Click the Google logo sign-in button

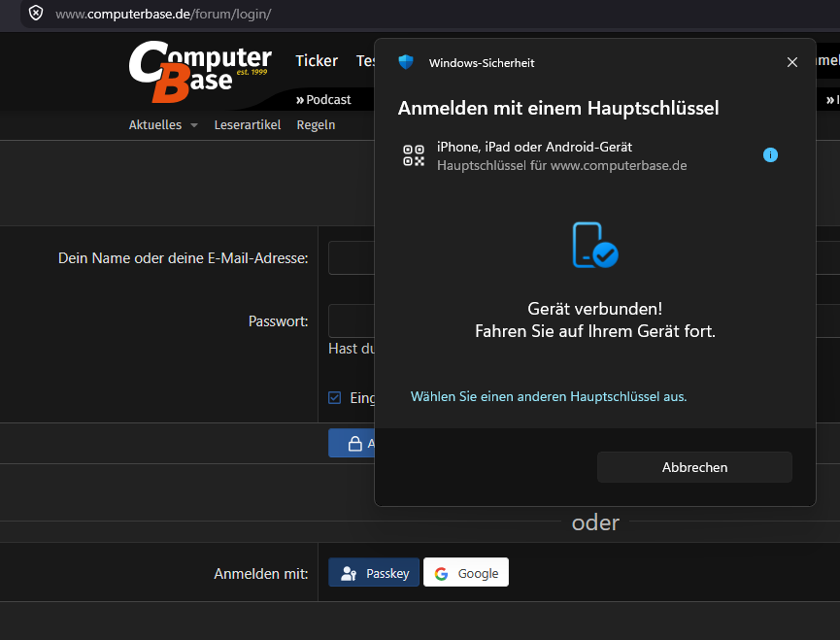pyautogui.click(x=465, y=573)
